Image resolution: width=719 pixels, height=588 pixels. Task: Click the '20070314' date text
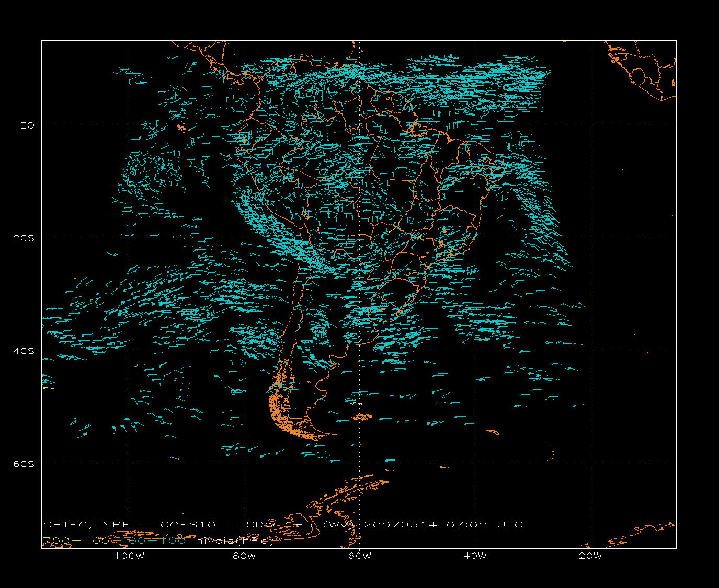pos(400,525)
